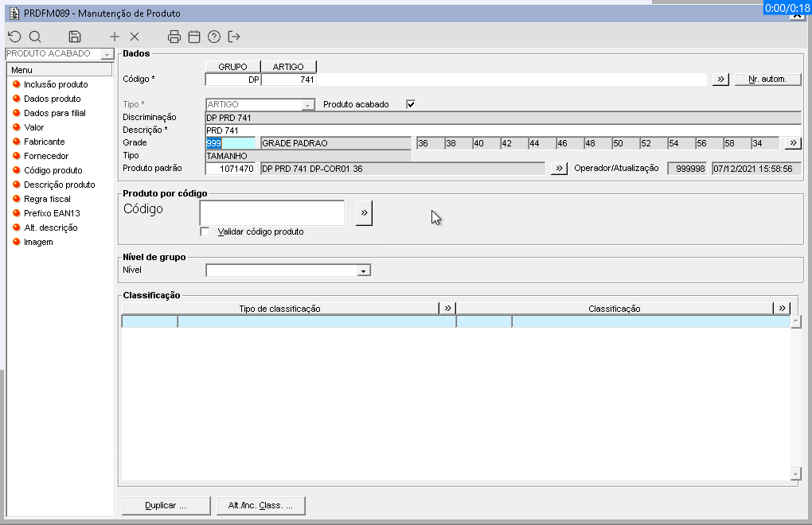The width and height of the screenshot is (812, 525).
Task: Open the Prefixo EAN13 menu entry
Action: pyautogui.click(x=52, y=213)
